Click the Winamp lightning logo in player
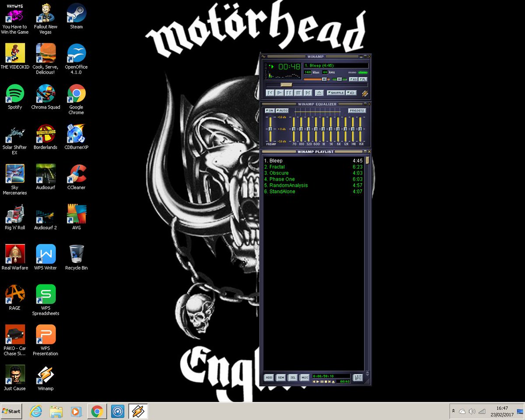 click(365, 93)
